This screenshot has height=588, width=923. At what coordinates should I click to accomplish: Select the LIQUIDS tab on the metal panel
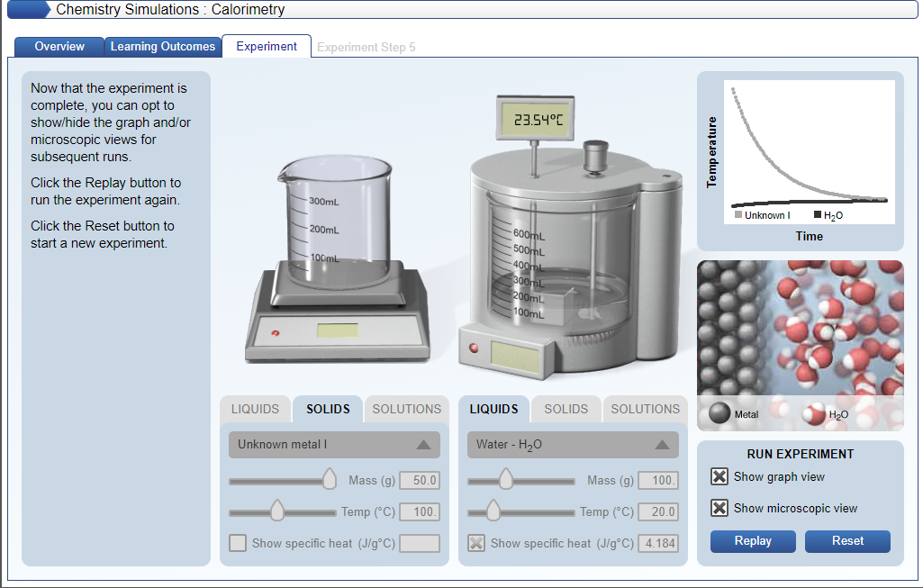point(256,409)
